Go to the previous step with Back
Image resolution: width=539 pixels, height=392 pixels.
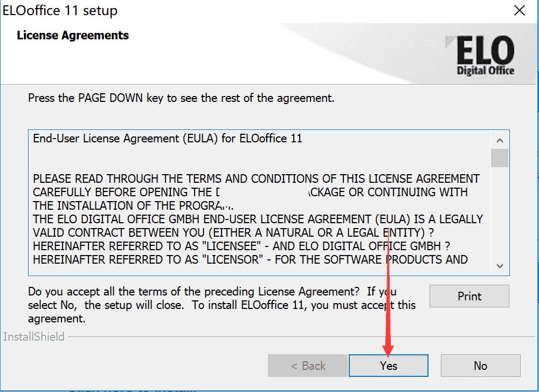coord(308,366)
